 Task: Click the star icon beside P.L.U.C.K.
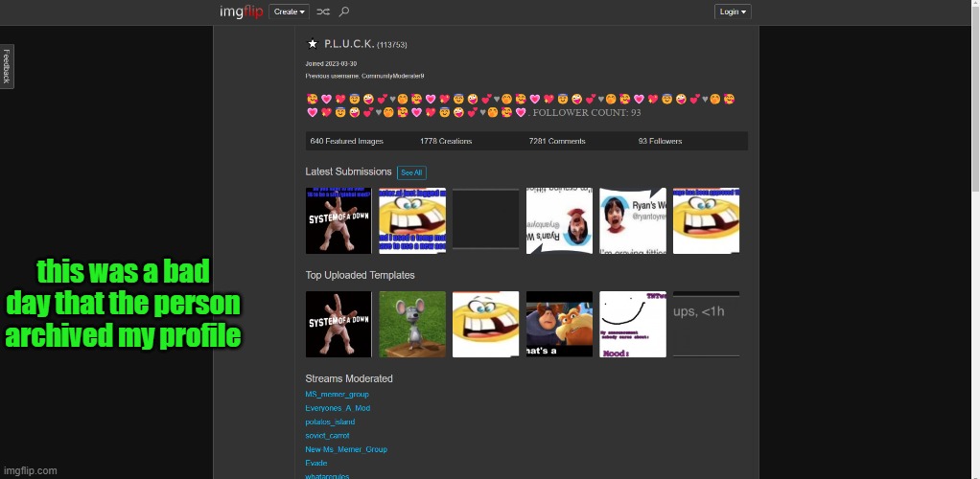313,44
